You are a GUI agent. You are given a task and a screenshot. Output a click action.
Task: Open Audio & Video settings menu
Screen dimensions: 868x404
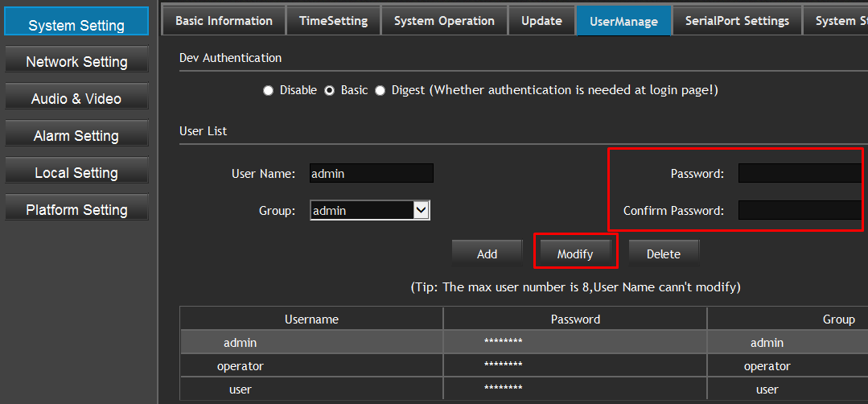coord(76,99)
